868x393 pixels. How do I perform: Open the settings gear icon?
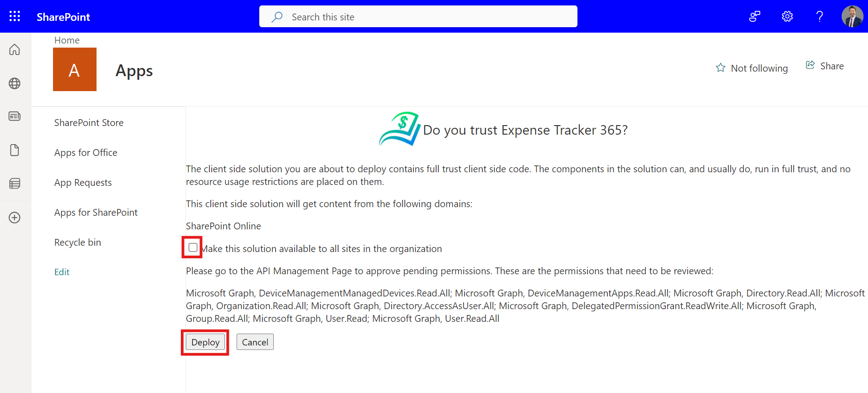787,17
